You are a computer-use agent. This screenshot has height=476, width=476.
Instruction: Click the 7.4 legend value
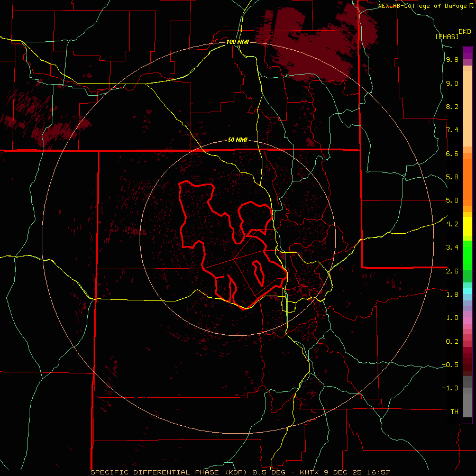tap(452, 130)
